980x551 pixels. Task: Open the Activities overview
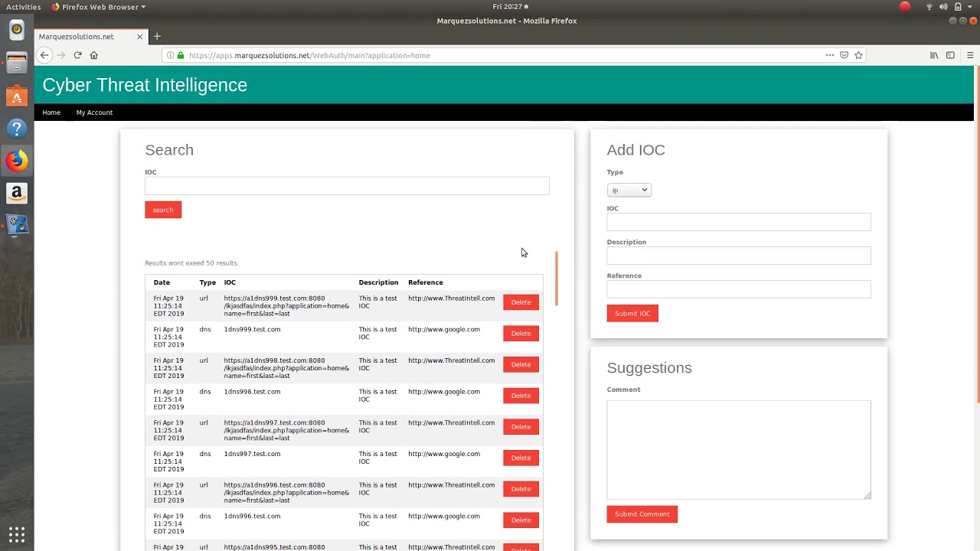[x=24, y=7]
